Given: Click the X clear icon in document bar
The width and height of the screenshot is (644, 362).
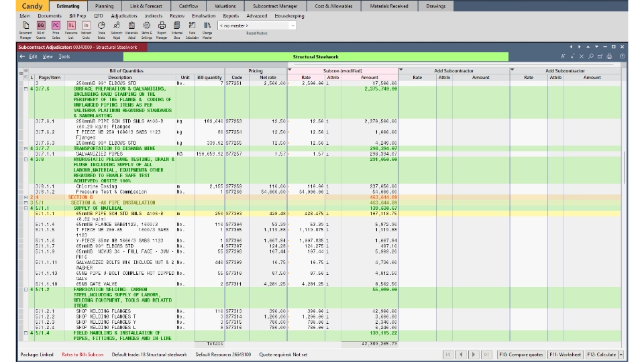Looking at the screenshot, I should [582, 56].
